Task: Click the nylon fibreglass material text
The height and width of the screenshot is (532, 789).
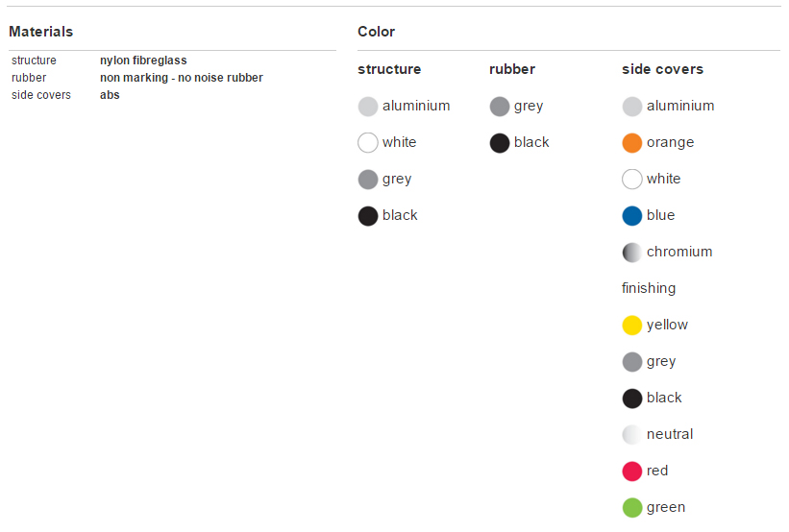Action: (x=143, y=60)
